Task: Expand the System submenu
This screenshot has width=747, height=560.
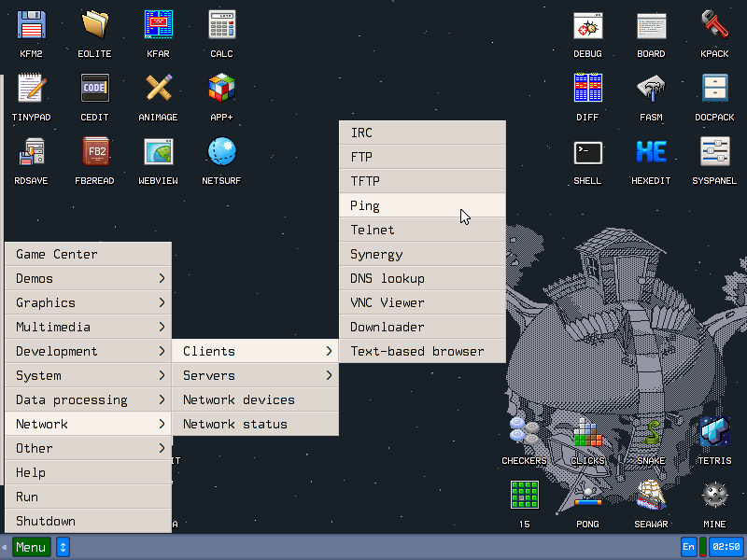Action: [x=88, y=375]
